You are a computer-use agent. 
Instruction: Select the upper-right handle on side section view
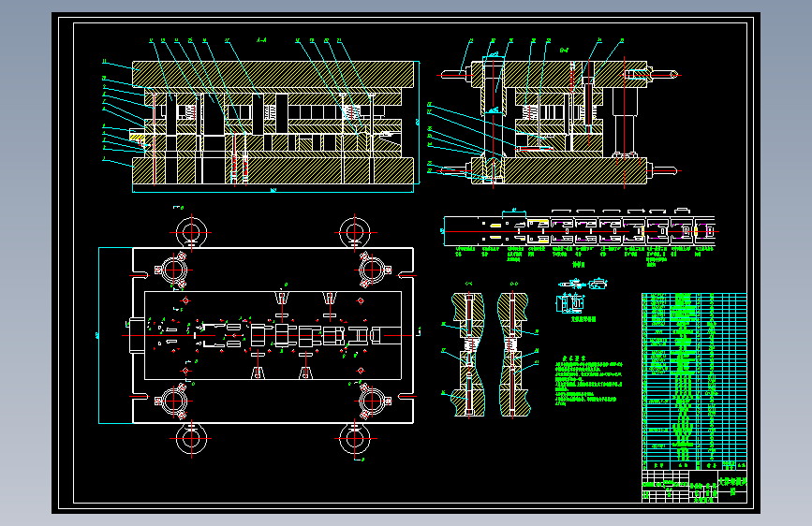coord(664,75)
